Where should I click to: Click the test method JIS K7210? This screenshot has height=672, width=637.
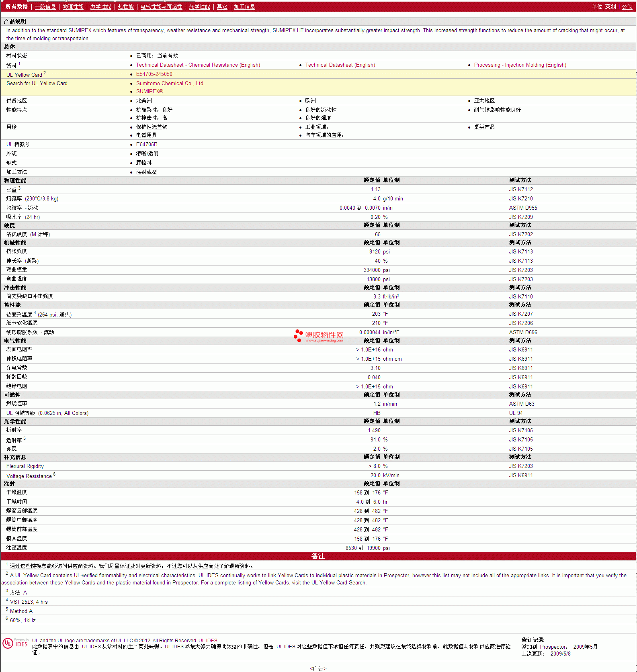(x=521, y=198)
